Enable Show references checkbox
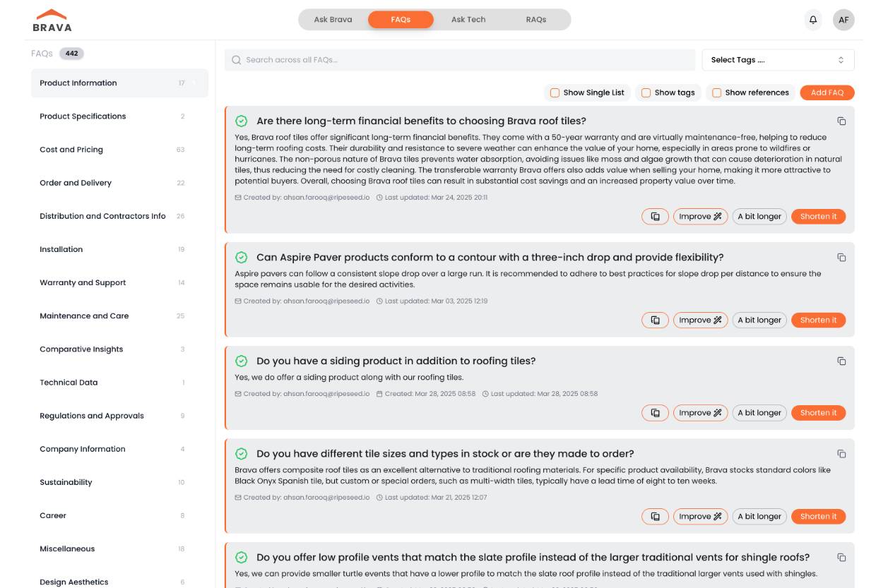This screenshot has width=888, height=588. [716, 92]
